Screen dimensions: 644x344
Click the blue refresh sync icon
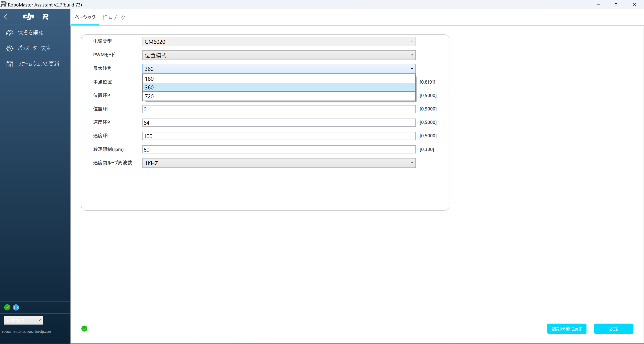click(16, 307)
